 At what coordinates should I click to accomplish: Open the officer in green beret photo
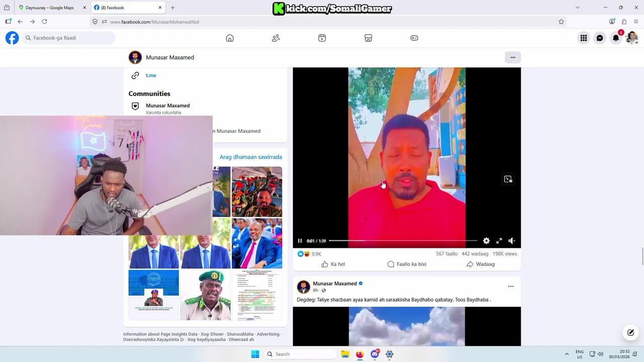205,295
